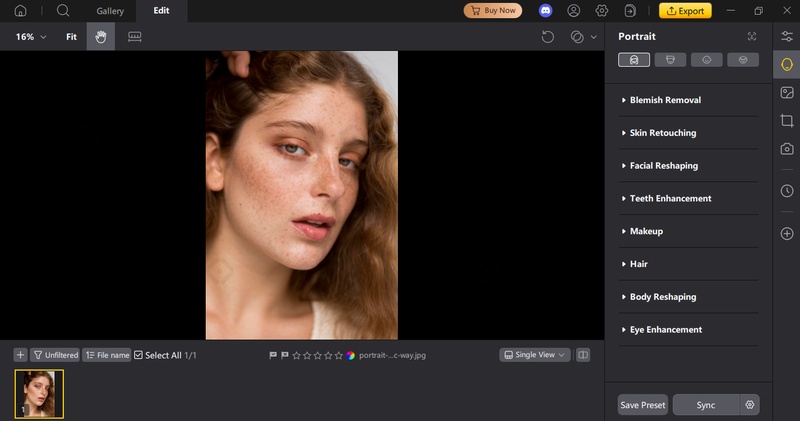Click the Buy Now button
Image resolution: width=800 pixels, height=421 pixels.
coord(493,11)
